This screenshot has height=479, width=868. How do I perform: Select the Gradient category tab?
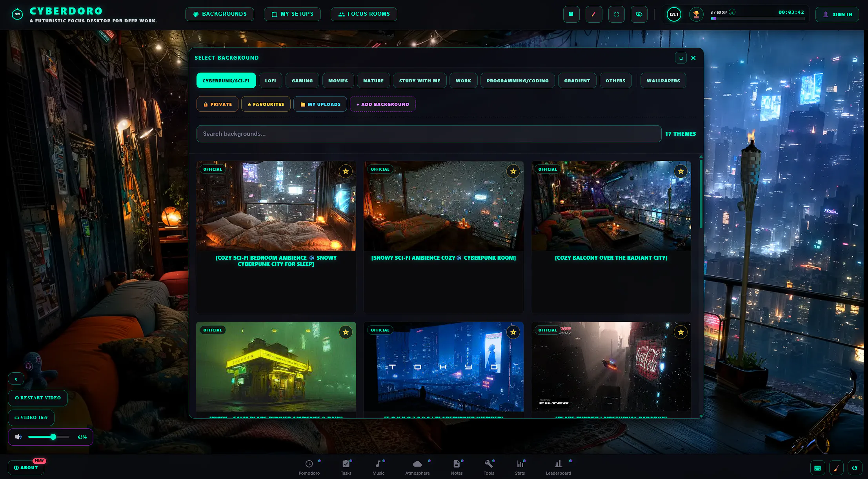[577, 80]
